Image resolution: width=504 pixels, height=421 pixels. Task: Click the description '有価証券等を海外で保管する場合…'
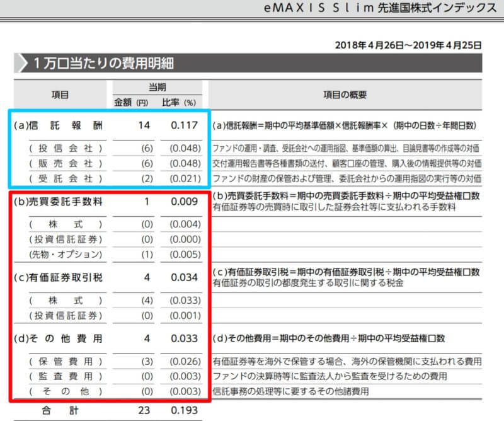click(x=347, y=362)
